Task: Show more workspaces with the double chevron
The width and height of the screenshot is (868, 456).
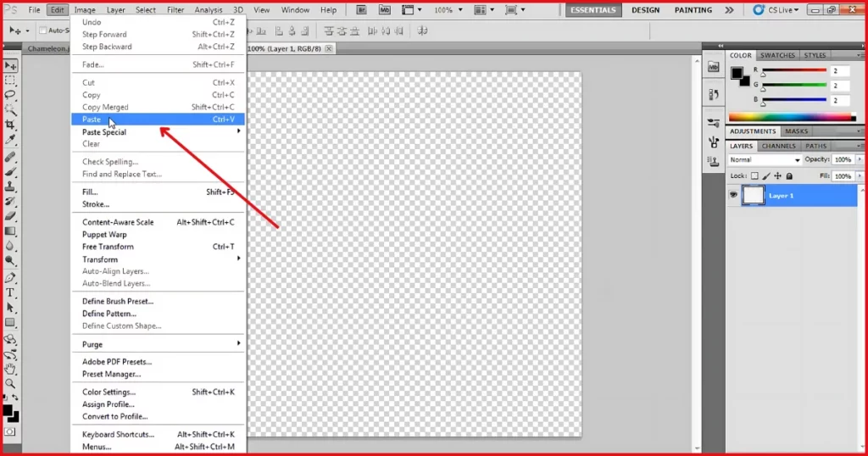Action: click(x=730, y=10)
